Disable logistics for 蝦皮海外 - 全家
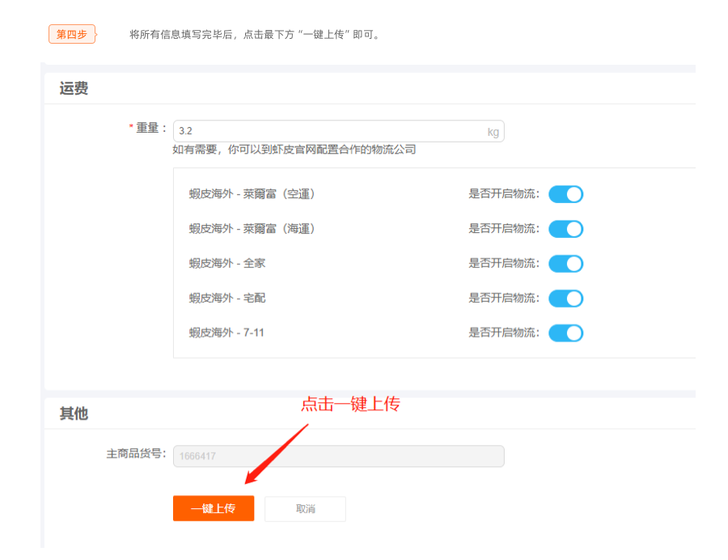This screenshot has height=560, width=728. pyautogui.click(x=565, y=264)
